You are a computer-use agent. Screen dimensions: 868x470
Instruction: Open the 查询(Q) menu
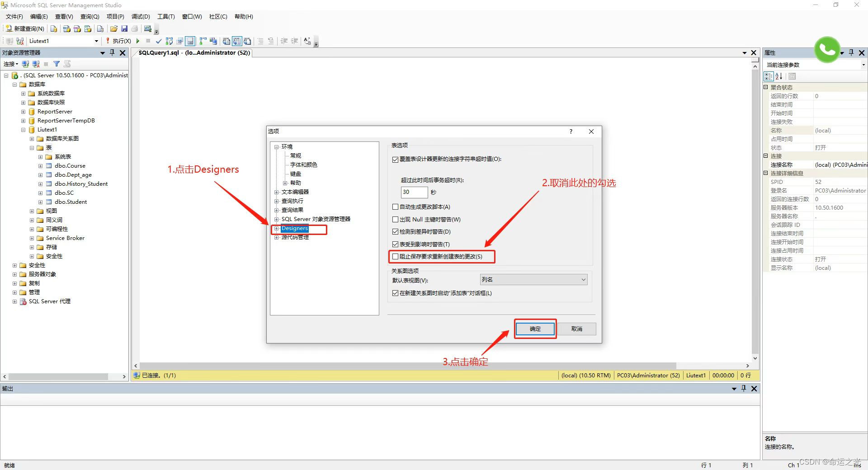coord(90,17)
